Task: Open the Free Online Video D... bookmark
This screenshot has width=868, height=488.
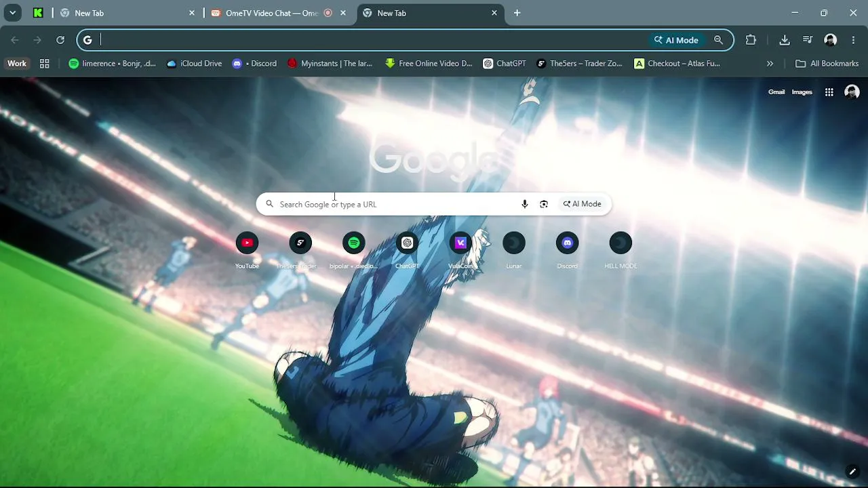Action: 428,64
